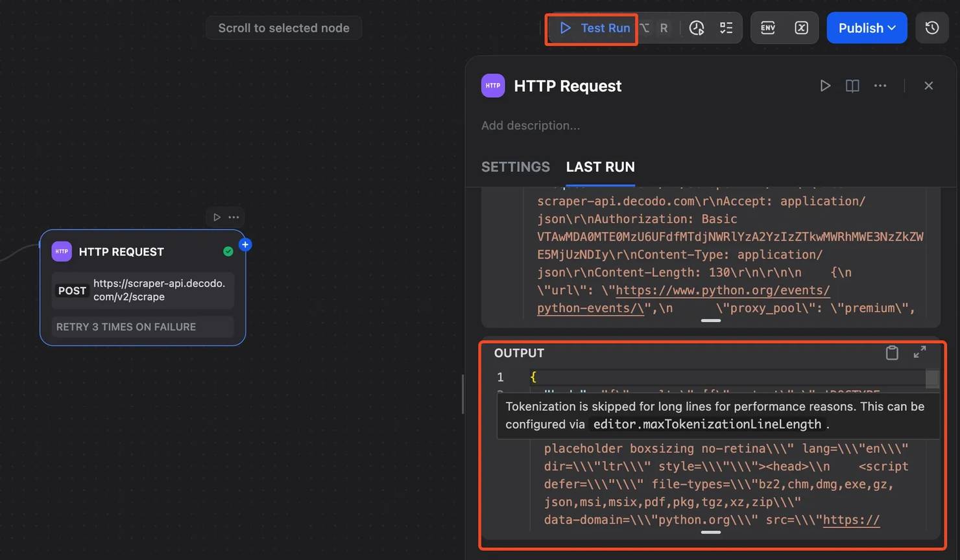Click the https:// link in the output
Screen dimensions: 960x560
851,520
